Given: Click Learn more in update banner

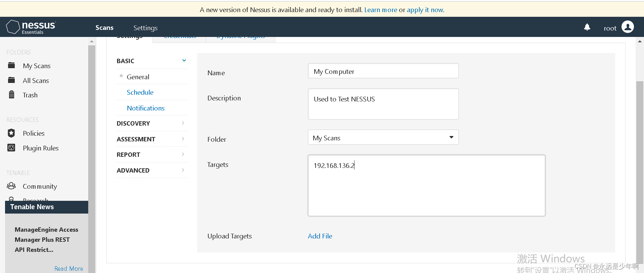Looking at the screenshot, I should (381, 10).
